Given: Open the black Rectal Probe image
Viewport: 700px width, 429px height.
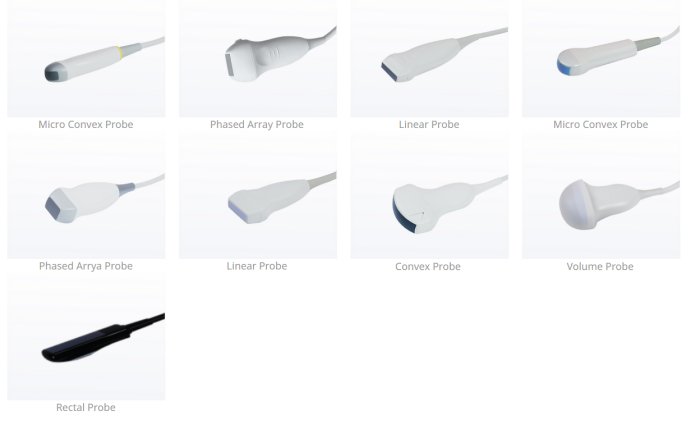Looking at the screenshot, I should coord(86,337).
